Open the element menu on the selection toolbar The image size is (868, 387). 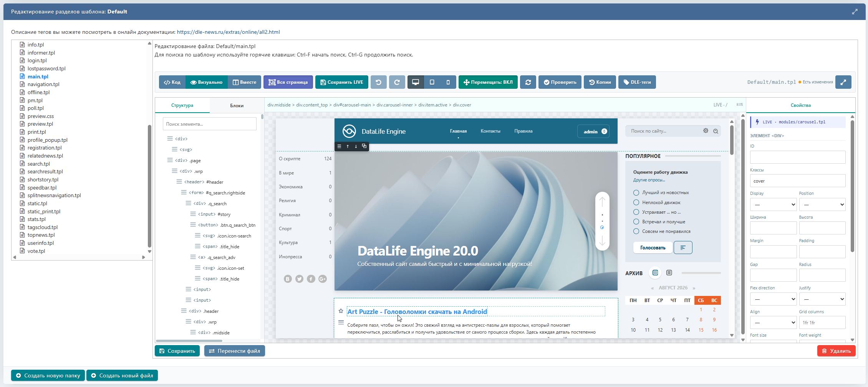click(339, 146)
